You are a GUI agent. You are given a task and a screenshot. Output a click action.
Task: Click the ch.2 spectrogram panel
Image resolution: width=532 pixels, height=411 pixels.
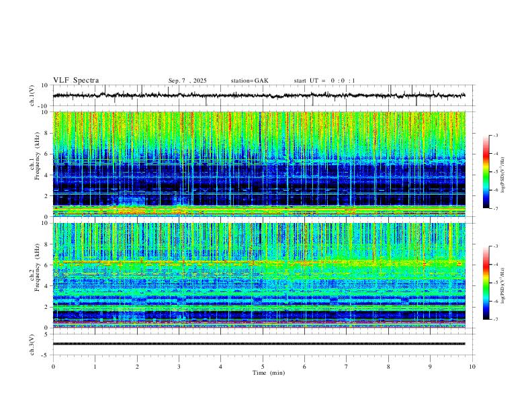coord(259,275)
